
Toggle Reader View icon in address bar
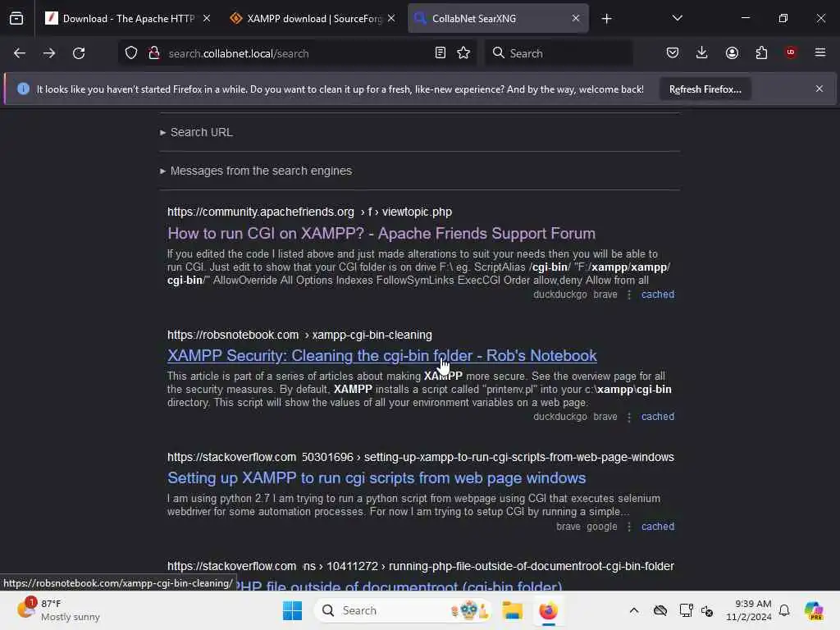click(441, 53)
